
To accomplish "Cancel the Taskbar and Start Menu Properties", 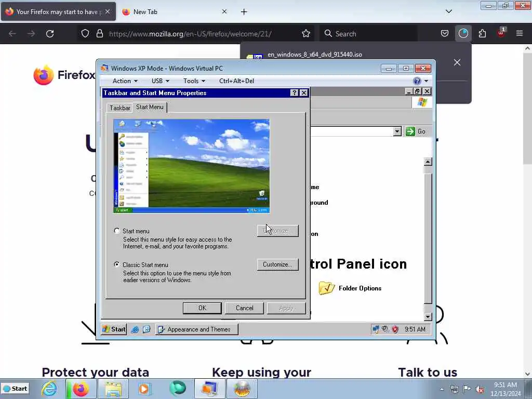I will 245,308.
